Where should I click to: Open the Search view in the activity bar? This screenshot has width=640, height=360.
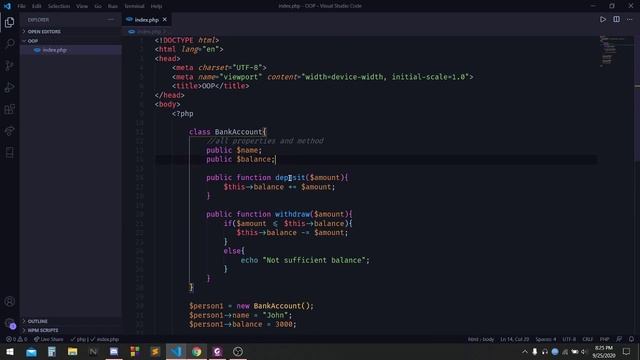pos(9,44)
